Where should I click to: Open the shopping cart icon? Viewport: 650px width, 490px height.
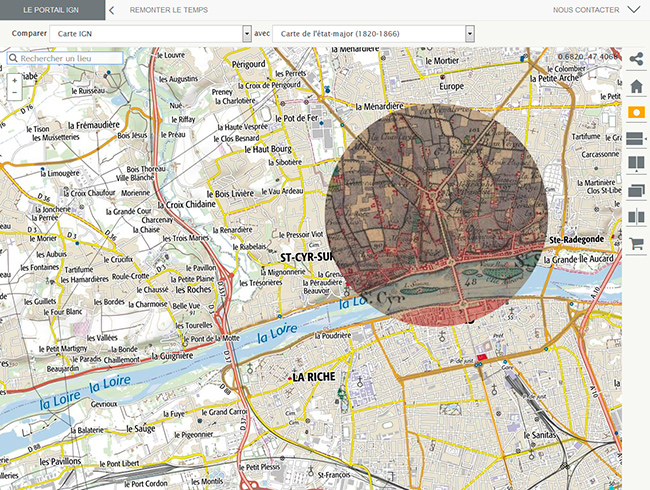point(636,243)
